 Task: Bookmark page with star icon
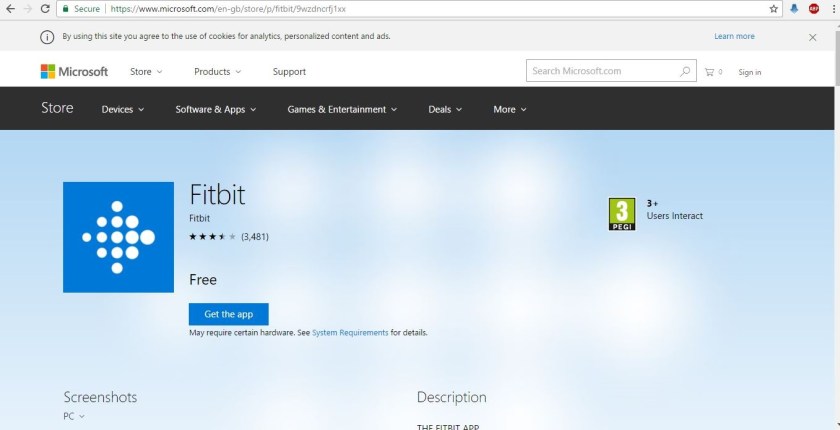coord(774,9)
